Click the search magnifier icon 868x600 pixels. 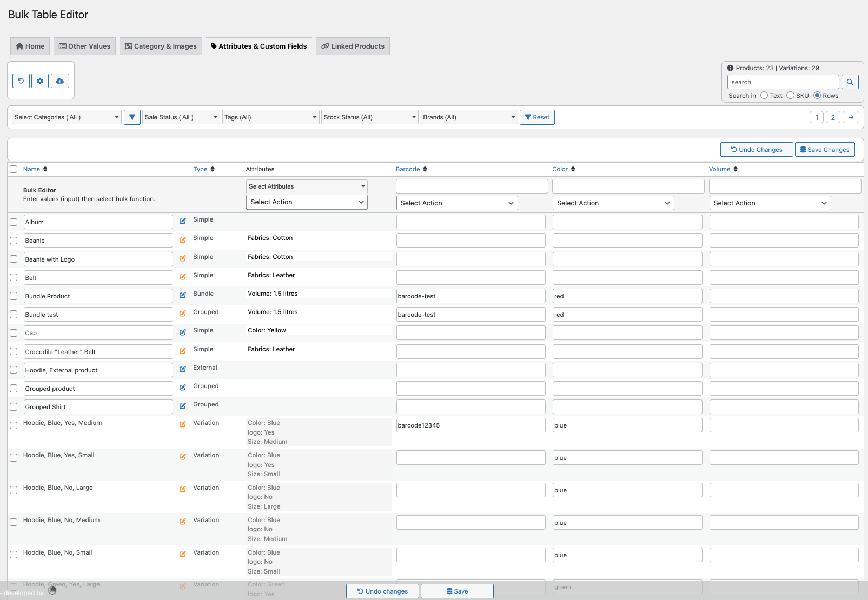(x=850, y=82)
